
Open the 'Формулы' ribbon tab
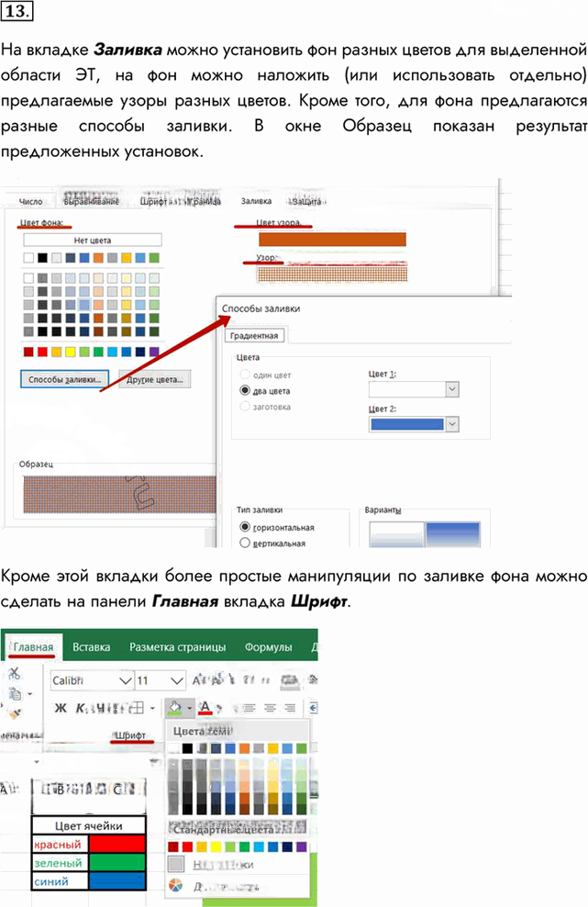(x=268, y=646)
